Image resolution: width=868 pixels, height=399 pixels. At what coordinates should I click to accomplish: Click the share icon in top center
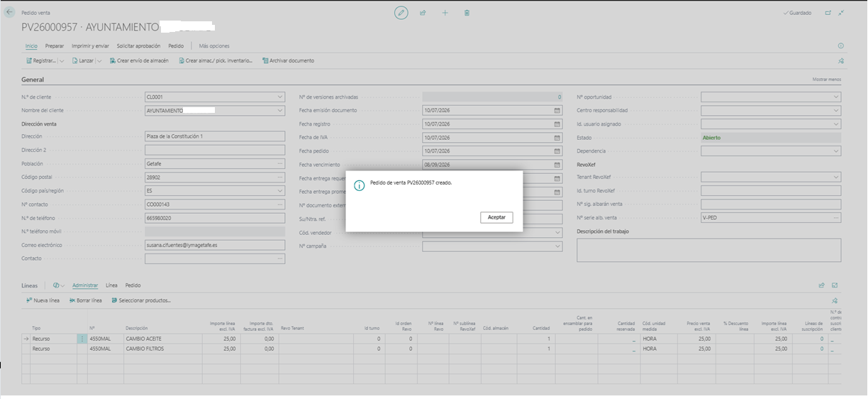[423, 13]
